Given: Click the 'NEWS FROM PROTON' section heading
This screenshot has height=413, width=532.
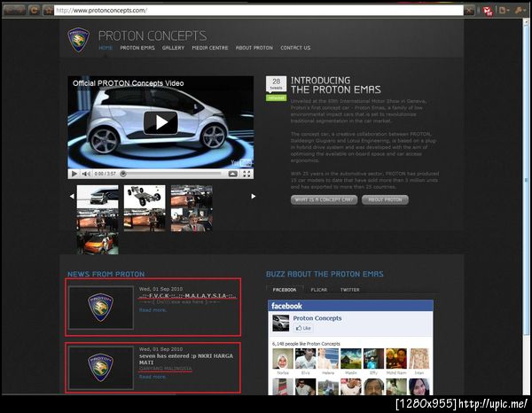Looking at the screenshot, I should pos(106,274).
